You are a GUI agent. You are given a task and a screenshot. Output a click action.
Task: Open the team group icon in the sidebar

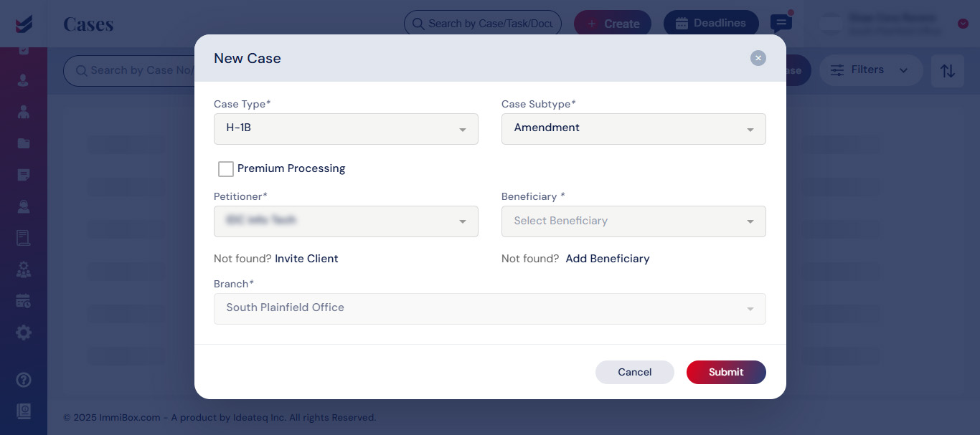24,269
